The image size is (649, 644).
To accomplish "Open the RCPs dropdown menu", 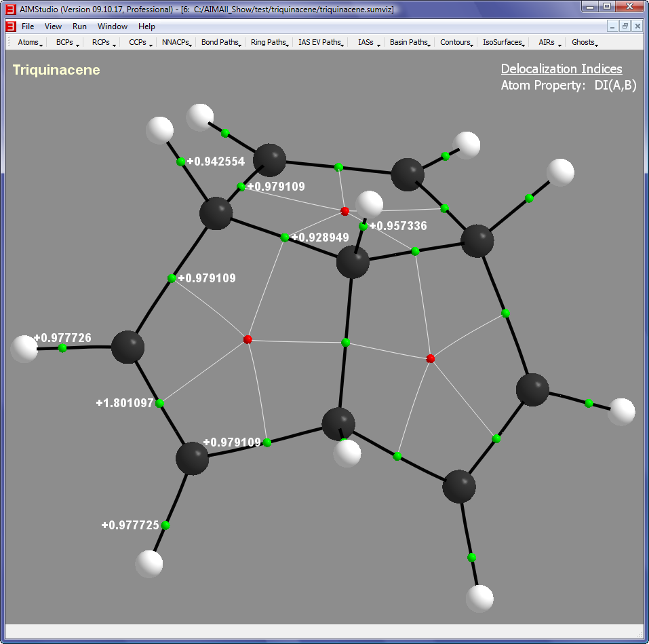I will [x=103, y=42].
